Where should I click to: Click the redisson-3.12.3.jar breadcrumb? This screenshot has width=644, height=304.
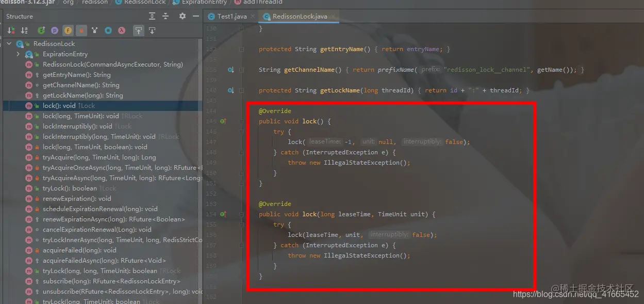(x=26, y=2)
